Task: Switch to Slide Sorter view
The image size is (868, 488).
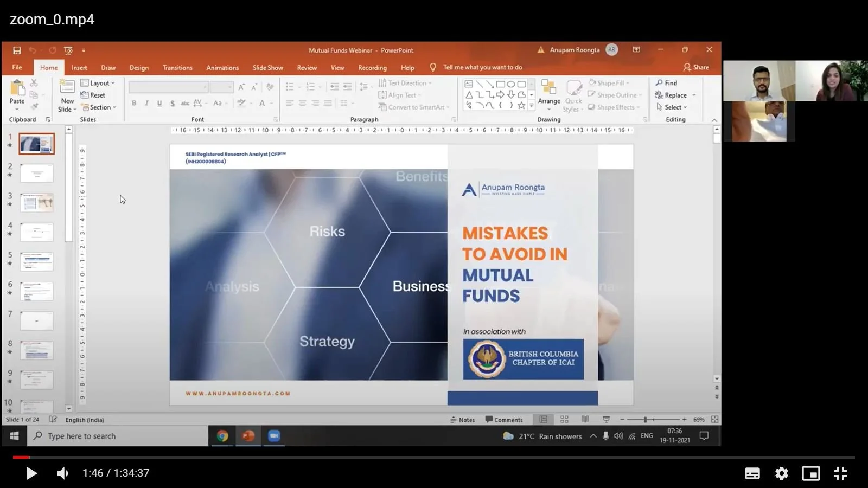Action: pos(564,420)
